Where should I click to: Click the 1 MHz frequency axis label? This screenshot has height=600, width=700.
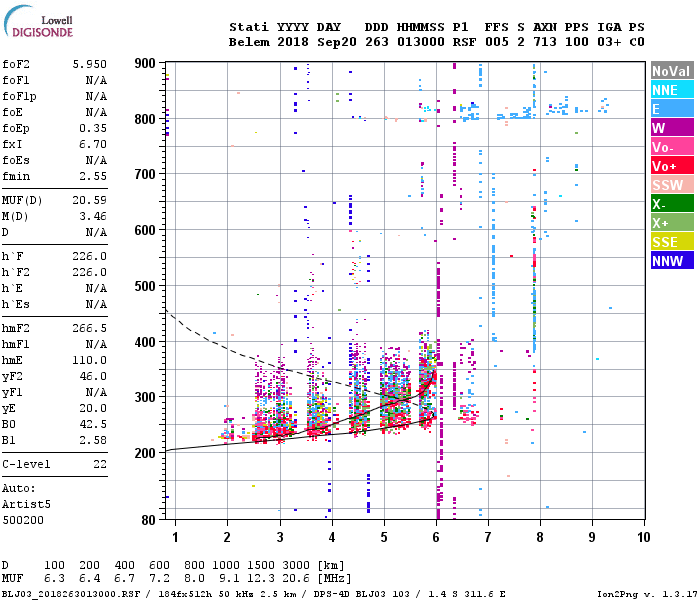(175, 537)
